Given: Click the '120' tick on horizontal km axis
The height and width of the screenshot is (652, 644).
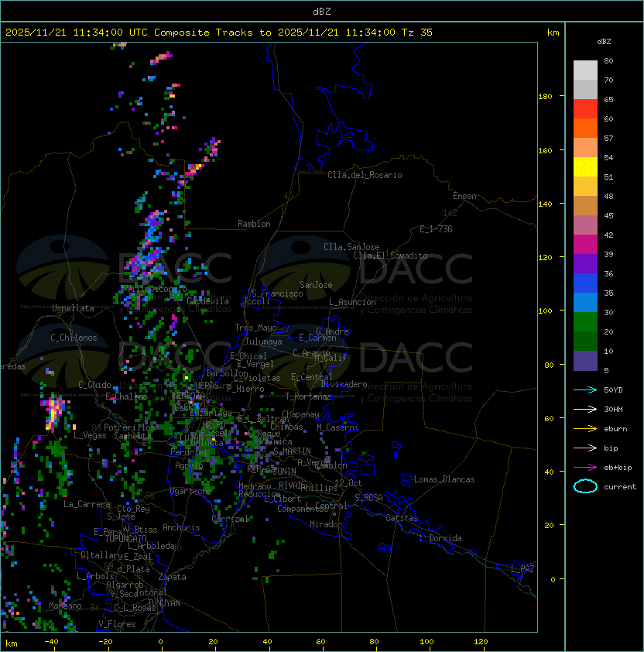Looking at the screenshot, I should coord(481,642).
